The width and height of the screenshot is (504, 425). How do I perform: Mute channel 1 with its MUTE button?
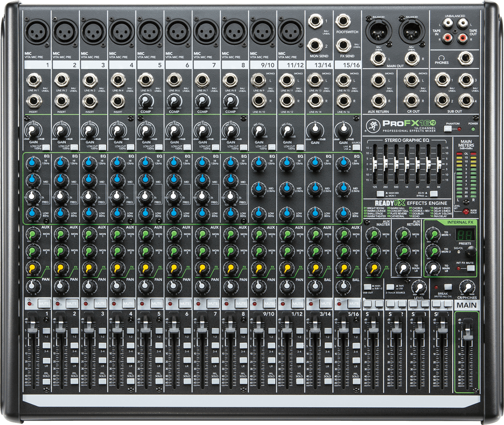[44, 303]
